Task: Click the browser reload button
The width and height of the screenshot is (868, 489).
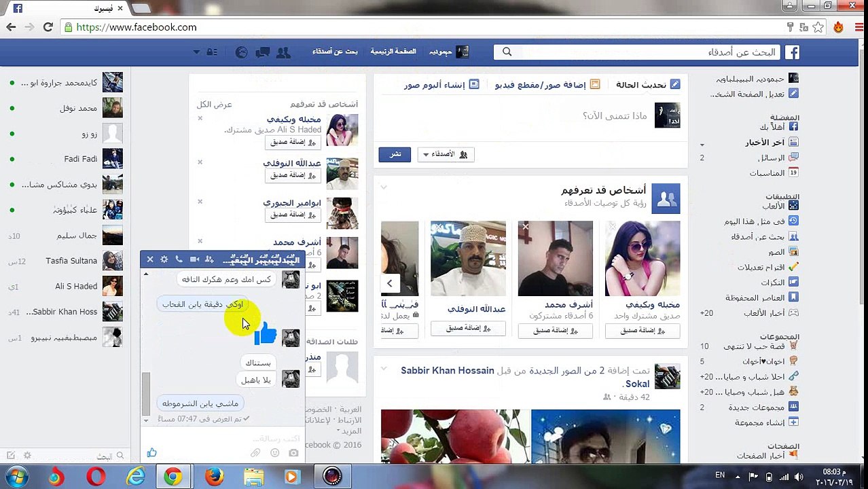Action: click(48, 27)
